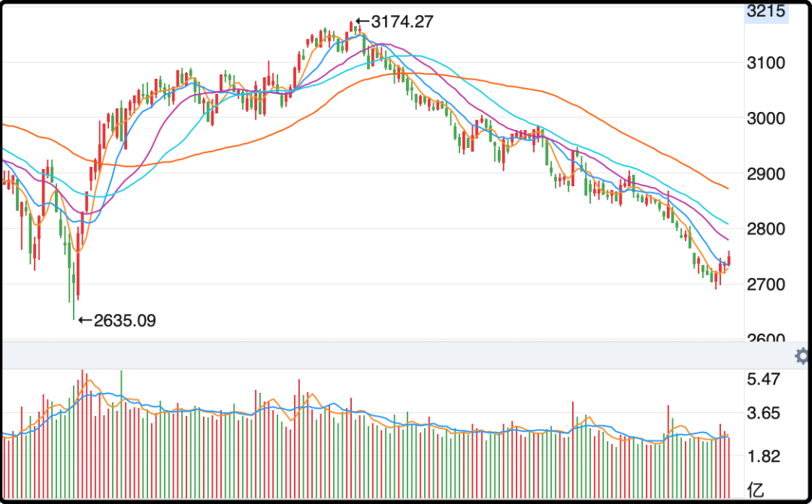
Task: Click the 2700 price axis label
Action: tap(765, 285)
